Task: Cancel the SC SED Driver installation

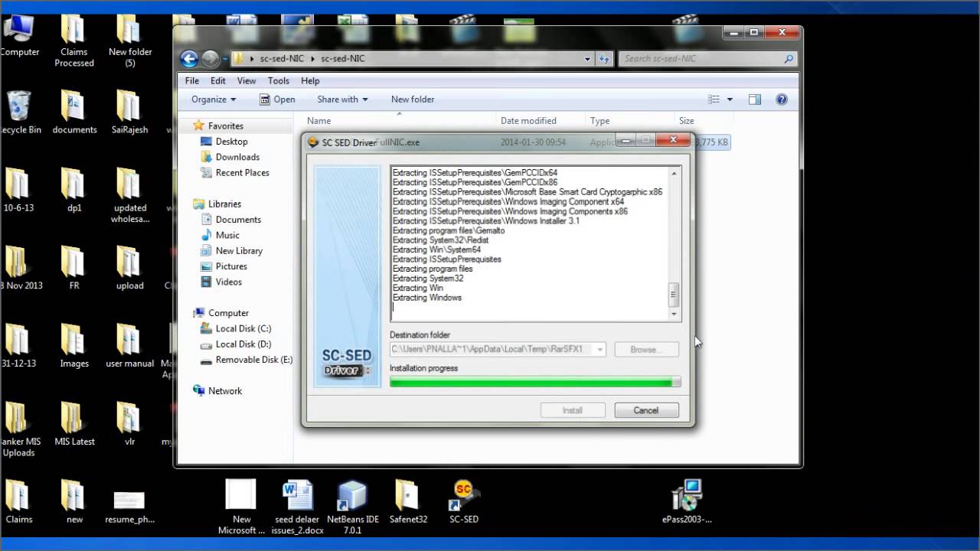Action: 645,410
